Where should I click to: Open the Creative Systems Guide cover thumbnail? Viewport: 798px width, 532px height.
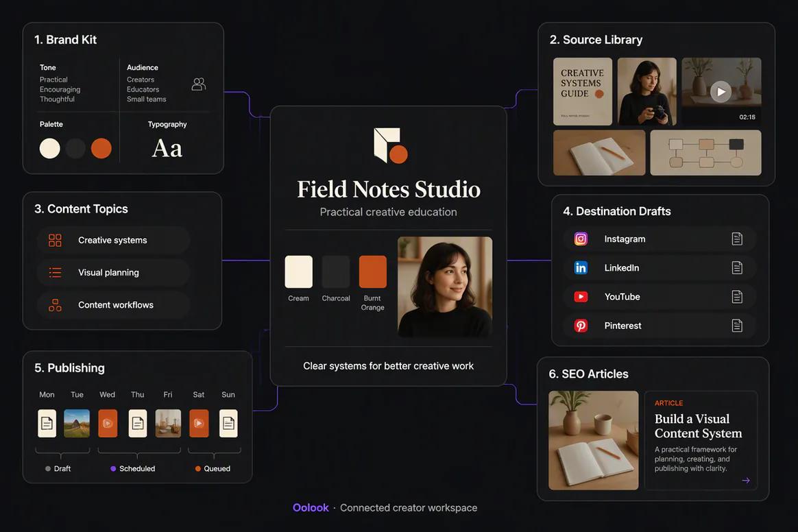583,92
